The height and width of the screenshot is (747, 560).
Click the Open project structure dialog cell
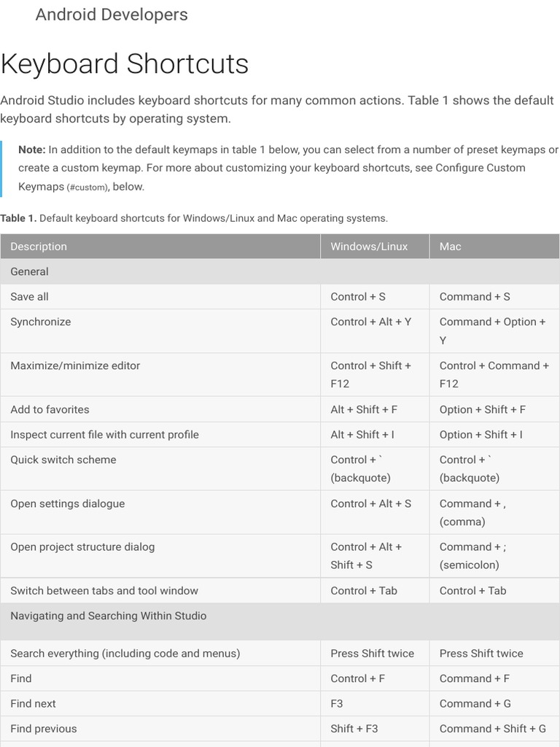click(82, 546)
